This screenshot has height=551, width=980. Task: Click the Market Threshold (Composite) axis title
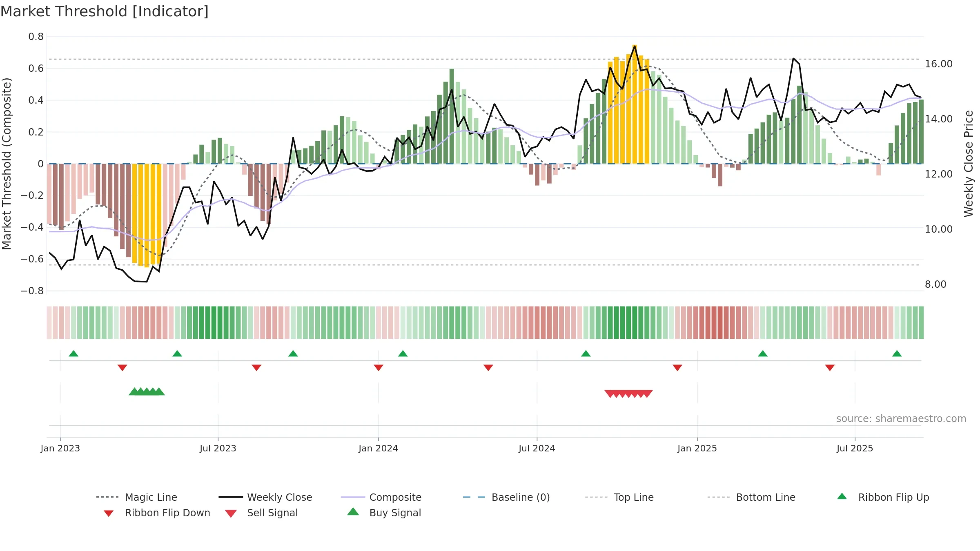click(7, 163)
